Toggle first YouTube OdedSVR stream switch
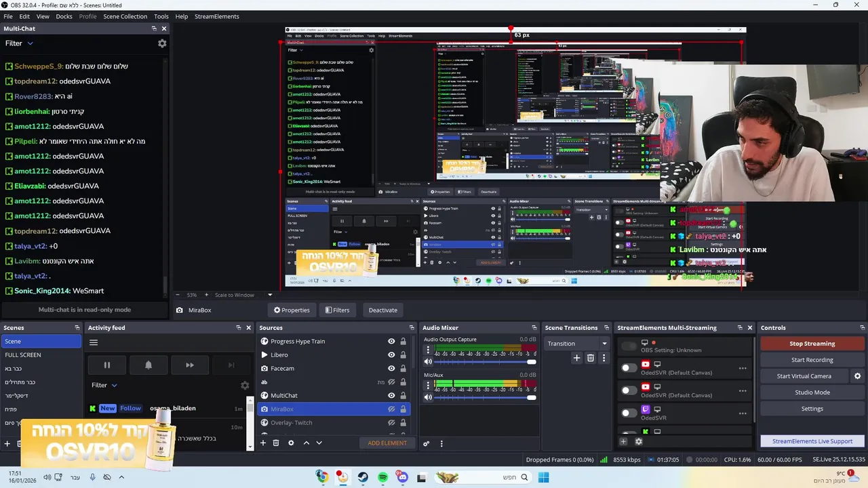 tap(629, 368)
